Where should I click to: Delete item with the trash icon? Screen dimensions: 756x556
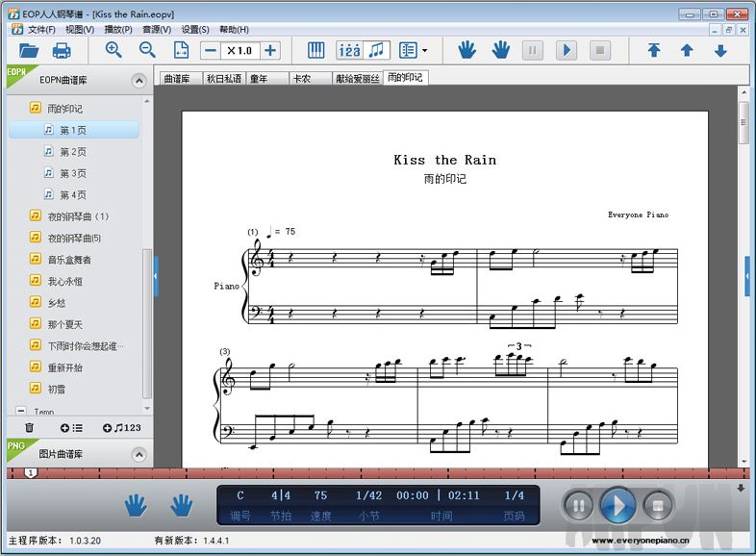pos(29,427)
